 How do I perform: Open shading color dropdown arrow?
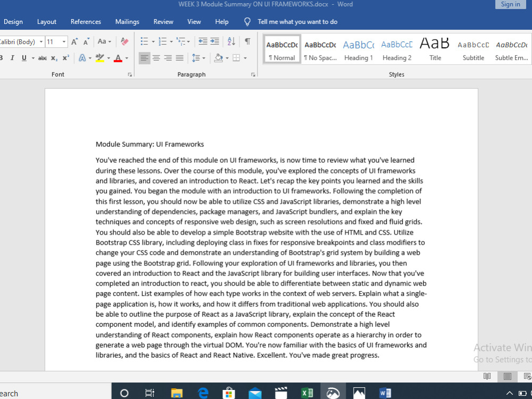(x=227, y=58)
